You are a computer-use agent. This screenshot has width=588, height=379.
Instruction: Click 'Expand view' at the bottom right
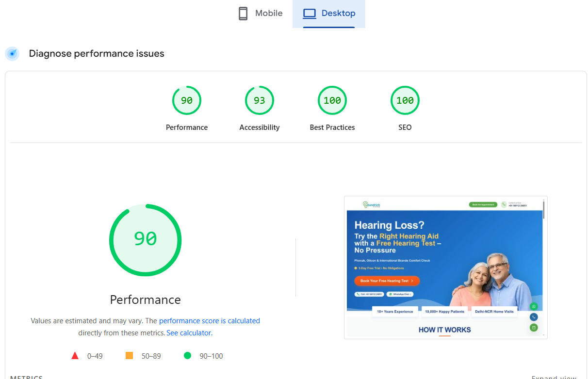coord(554,377)
